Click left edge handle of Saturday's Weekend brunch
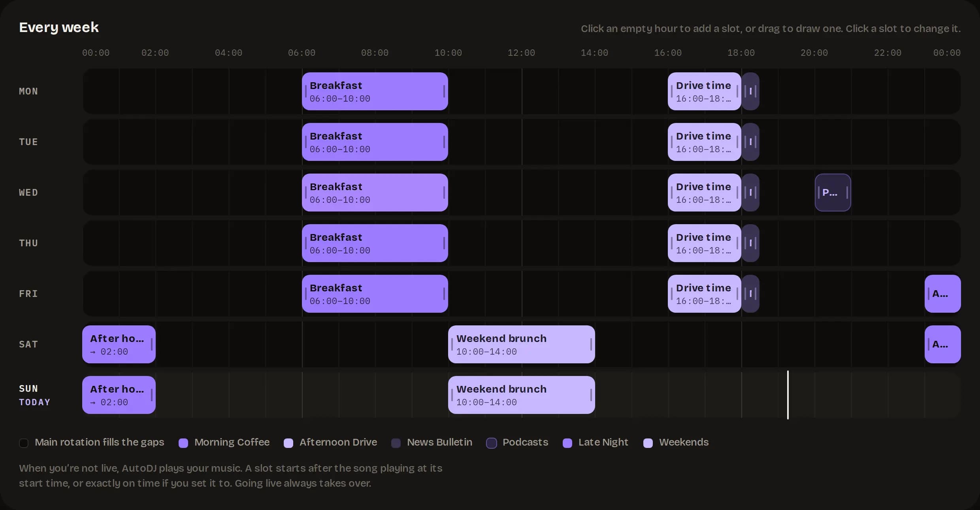This screenshot has height=510, width=980. (452, 344)
